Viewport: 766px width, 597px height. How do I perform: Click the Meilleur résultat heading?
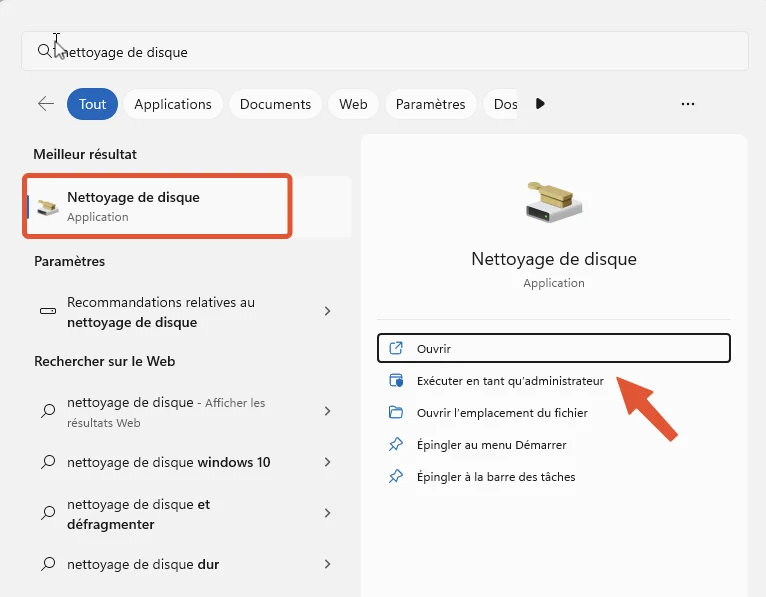(85, 154)
